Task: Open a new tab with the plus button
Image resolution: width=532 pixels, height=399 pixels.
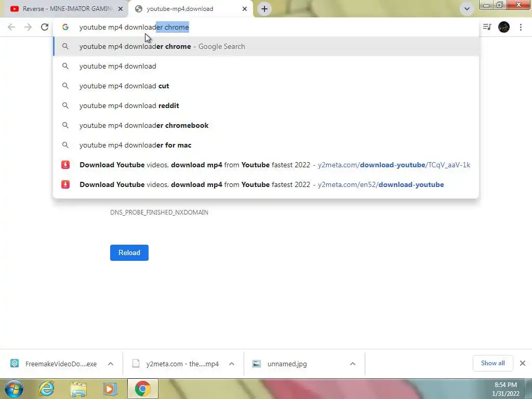Action: [x=264, y=9]
